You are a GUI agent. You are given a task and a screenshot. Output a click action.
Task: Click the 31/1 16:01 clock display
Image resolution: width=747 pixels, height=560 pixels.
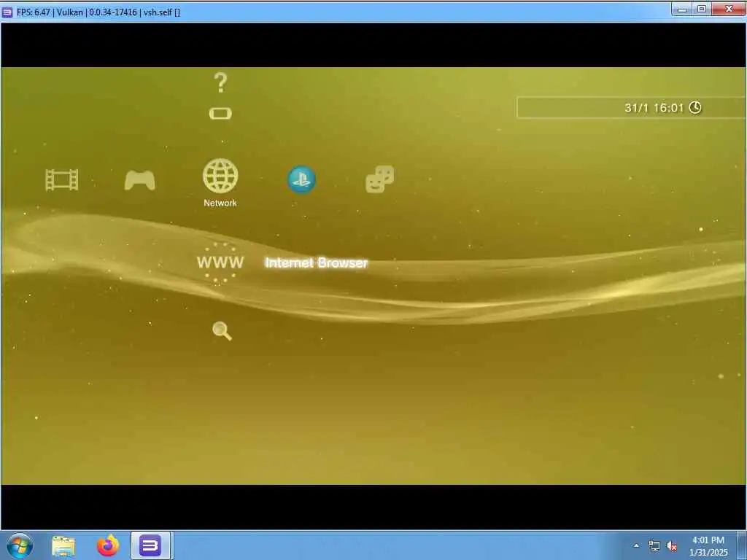pyautogui.click(x=654, y=108)
